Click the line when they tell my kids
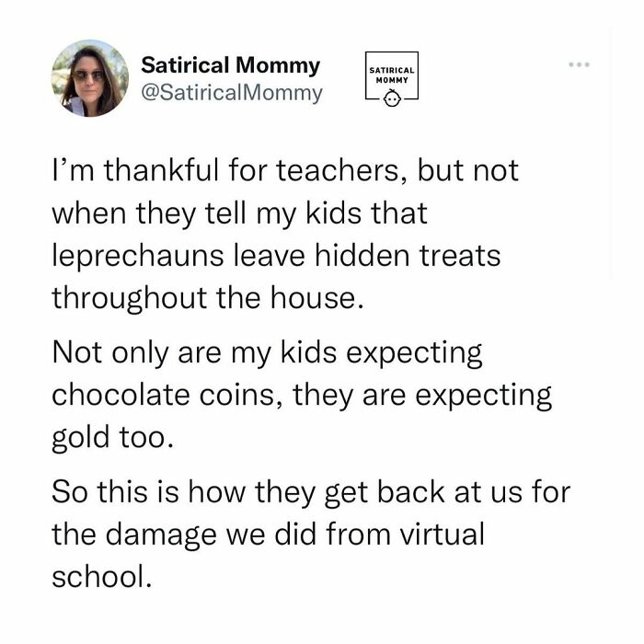Viewport: 644px width, 644px height. point(240,214)
